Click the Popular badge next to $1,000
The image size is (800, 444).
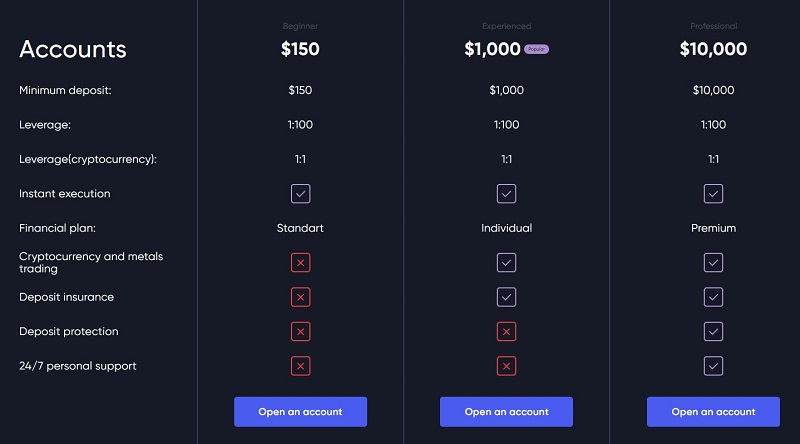point(536,49)
